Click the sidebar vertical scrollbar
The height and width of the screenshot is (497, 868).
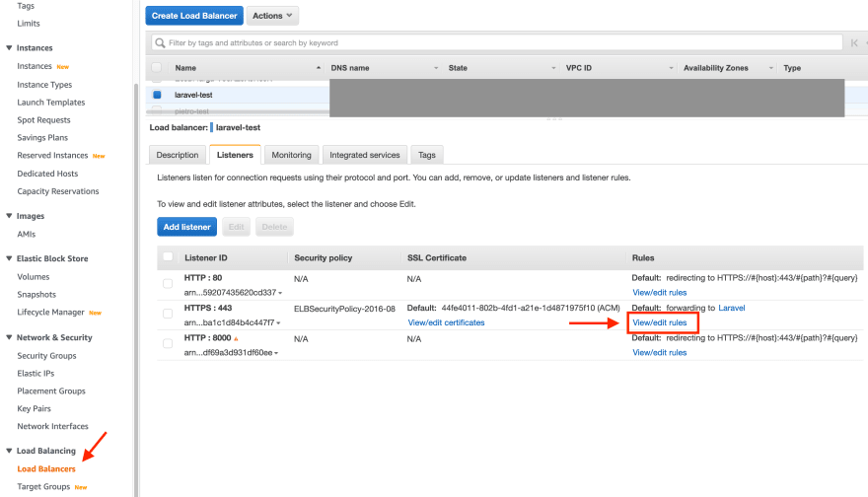point(136,288)
